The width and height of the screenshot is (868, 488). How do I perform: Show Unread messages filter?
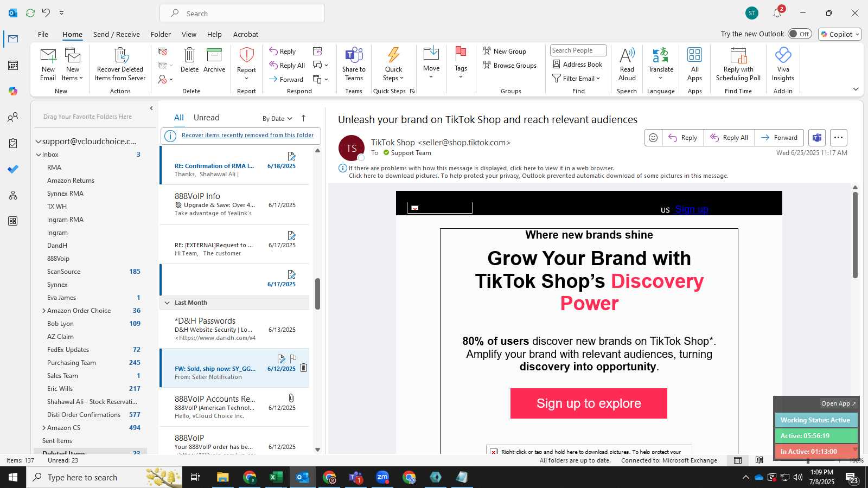(206, 118)
